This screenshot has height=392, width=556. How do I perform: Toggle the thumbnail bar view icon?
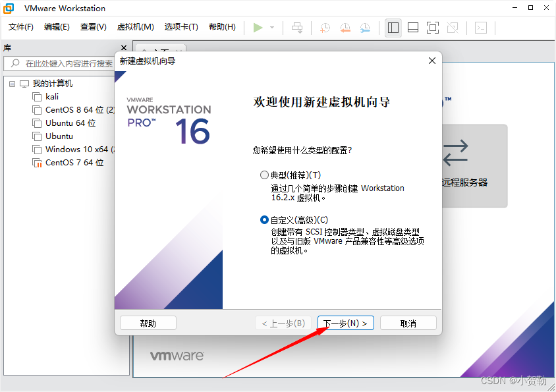tap(413, 27)
